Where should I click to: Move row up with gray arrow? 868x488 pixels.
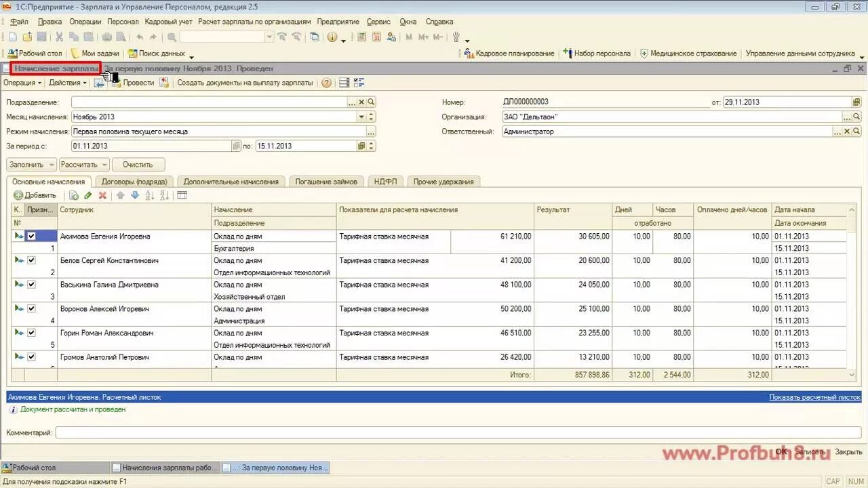click(121, 195)
